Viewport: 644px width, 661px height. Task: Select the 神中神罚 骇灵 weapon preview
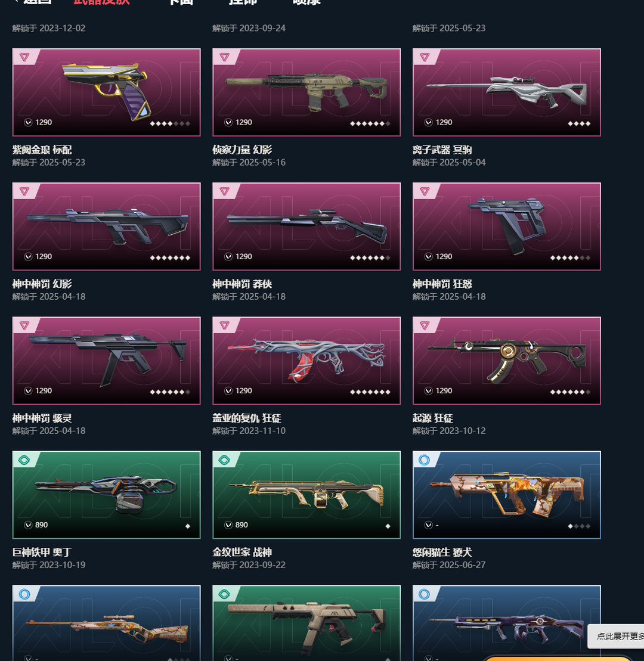tap(106, 361)
